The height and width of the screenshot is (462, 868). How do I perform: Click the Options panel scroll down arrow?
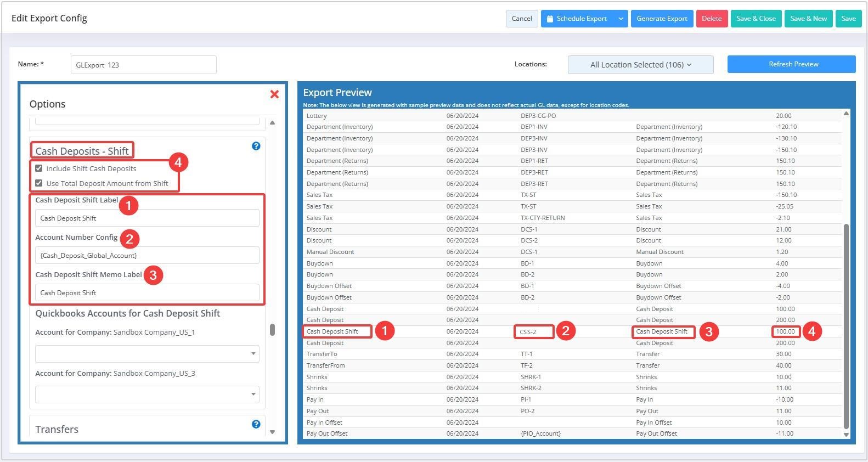coord(273,432)
